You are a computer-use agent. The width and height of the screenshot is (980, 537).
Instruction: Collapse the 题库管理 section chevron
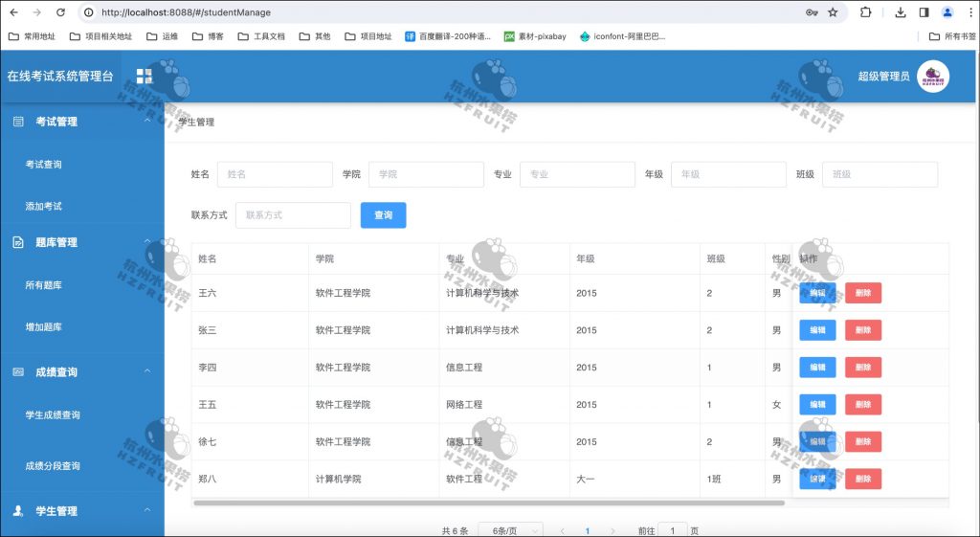(147, 241)
